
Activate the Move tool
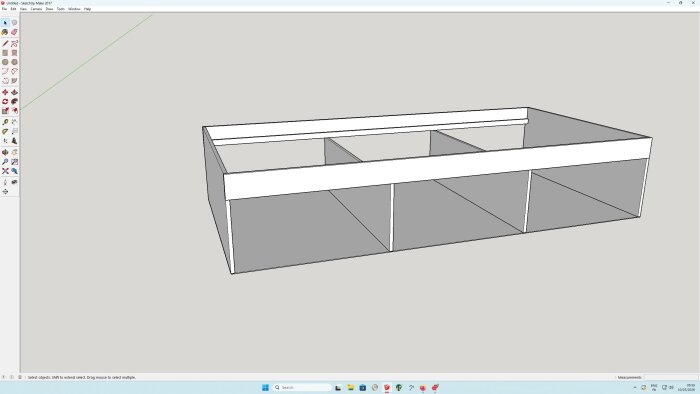point(5,92)
